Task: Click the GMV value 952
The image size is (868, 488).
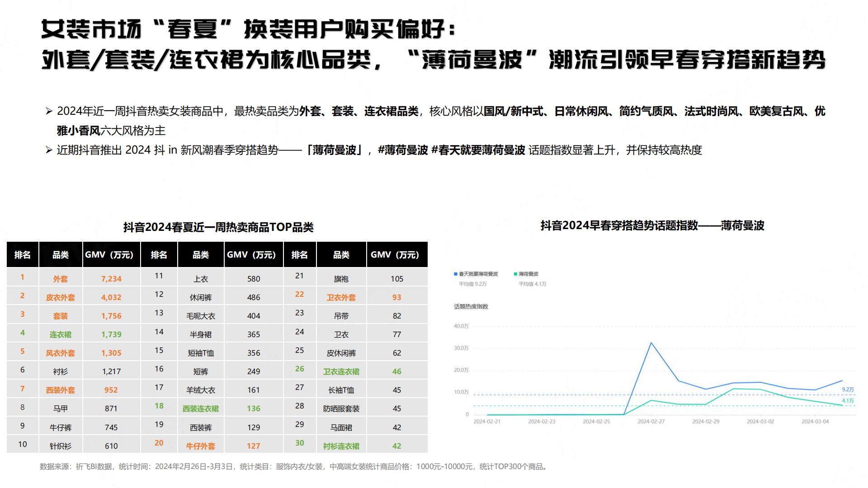Action: click(x=111, y=390)
